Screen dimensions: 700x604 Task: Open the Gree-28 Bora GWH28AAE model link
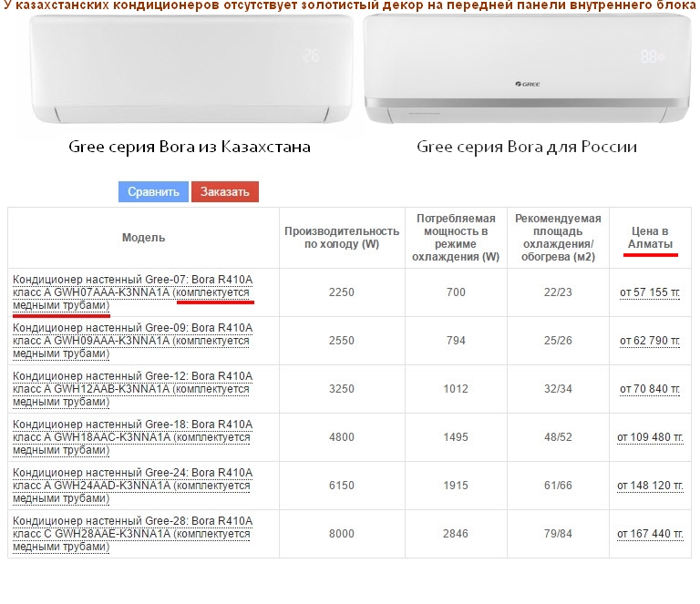(x=132, y=534)
